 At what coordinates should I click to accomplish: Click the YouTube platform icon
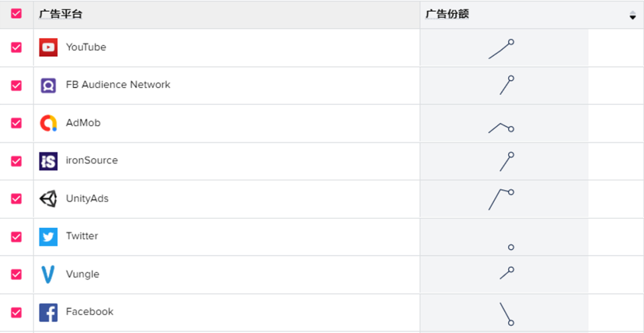pos(48,47)
